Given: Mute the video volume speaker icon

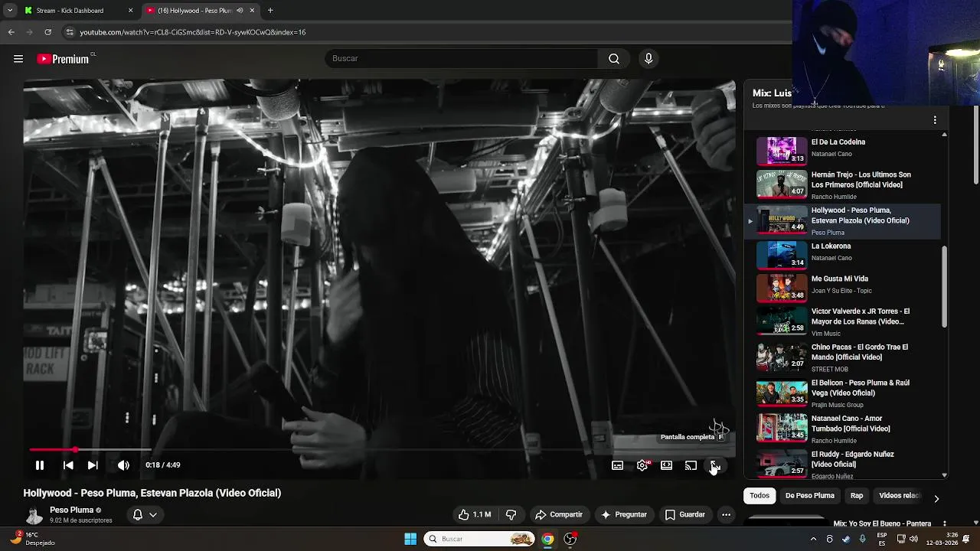Looking at the screenshot, I should coord(123,465).
